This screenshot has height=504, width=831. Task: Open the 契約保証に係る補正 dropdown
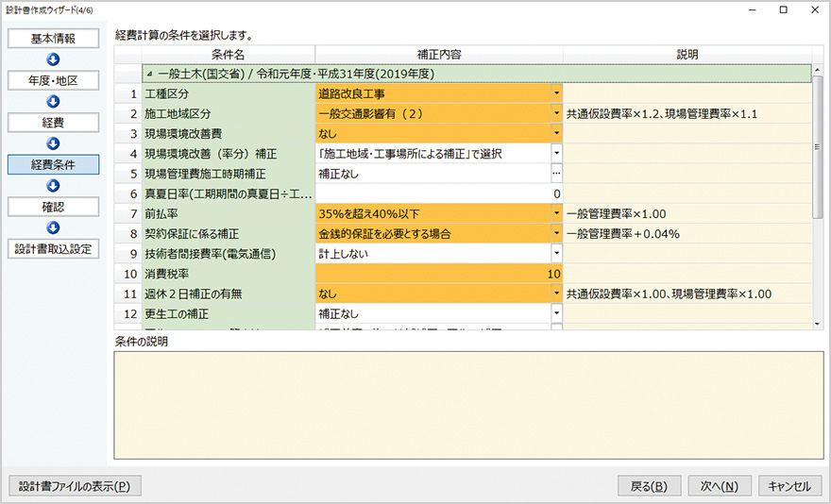(556, 233)
